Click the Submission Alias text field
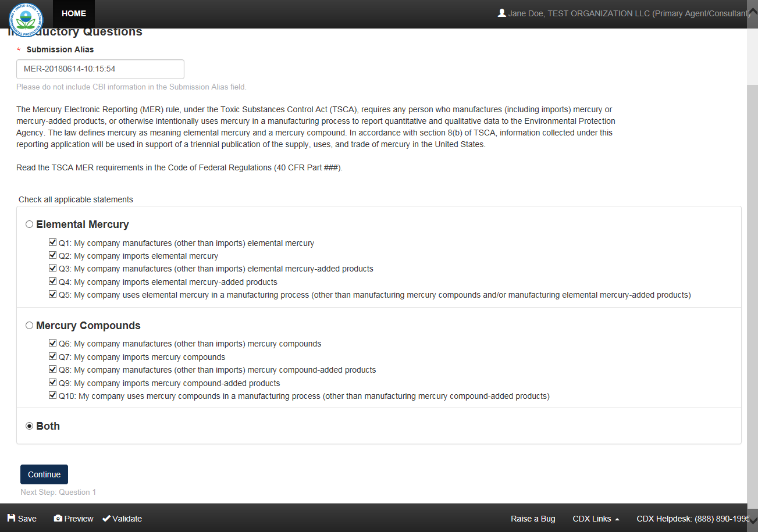The width and height of the screenshot is (758, 532). pos(100,69)
